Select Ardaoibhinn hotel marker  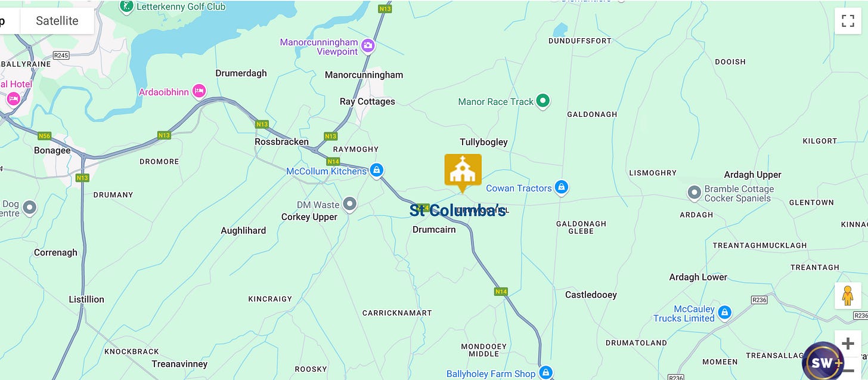[200, 91]
